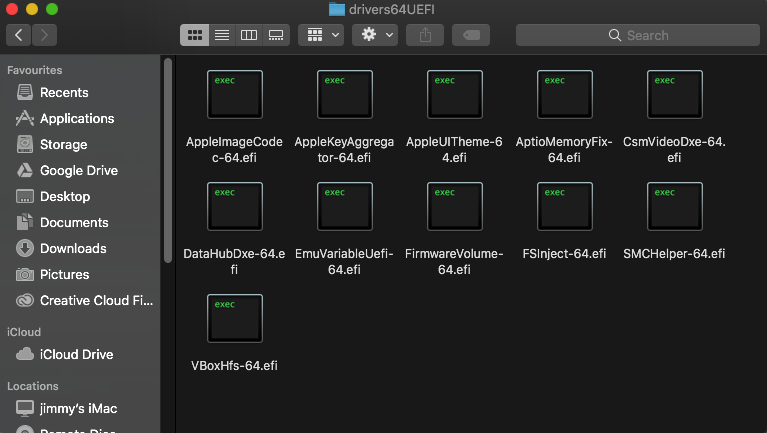Click the Downloads arrow icon
Image resolution: width=767 pixels, height=433 pixels.
coord(24,248)
